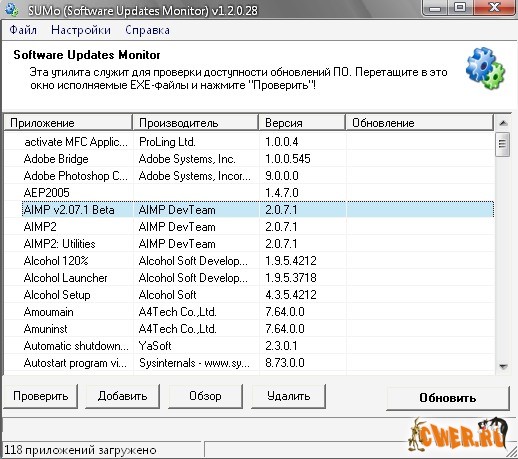Select the Adobe Bridge row
Image resolution: width=518 pixels, height=459 pixels.
coord(249,159)
